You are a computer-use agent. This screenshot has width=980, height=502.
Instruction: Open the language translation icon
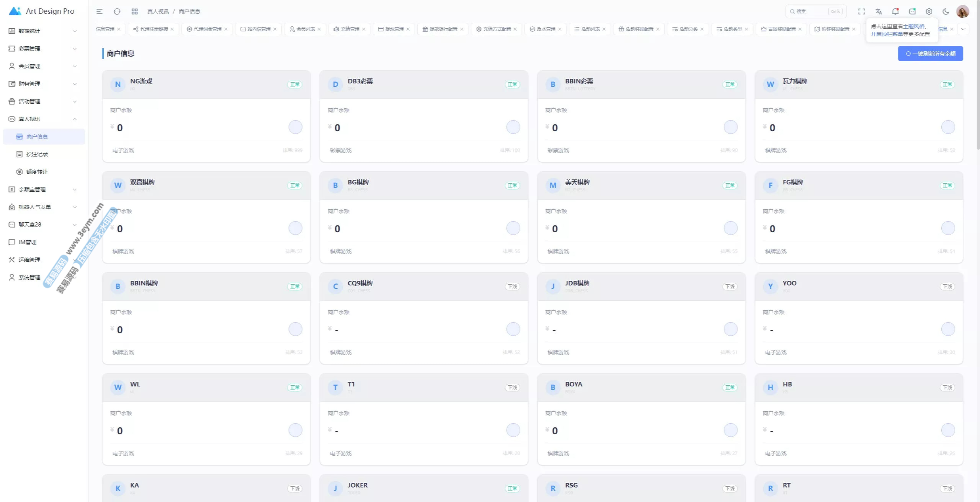coord(879,11)
